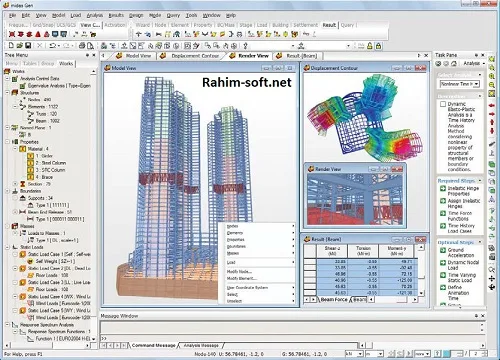This screenshot has height=360, width=500.
Task: Click the Zoom Out magnifier in right toolbar
Action: click(492, 85)
